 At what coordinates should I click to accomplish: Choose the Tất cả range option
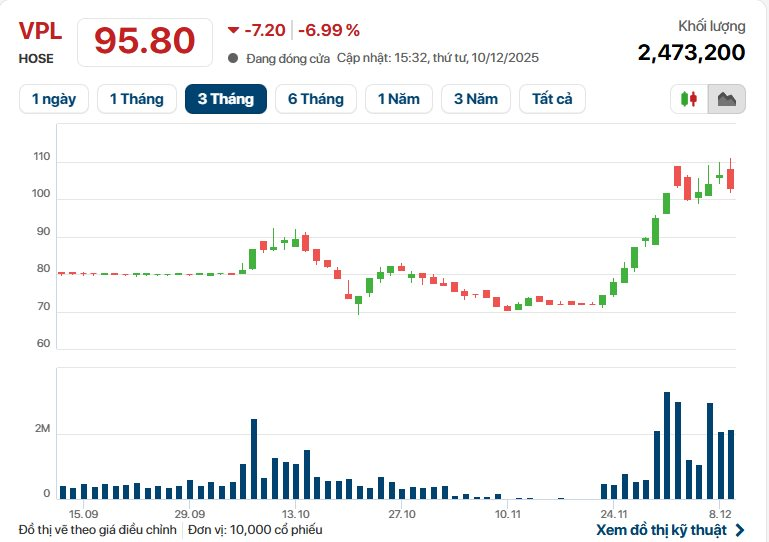[x=552, y=99]
